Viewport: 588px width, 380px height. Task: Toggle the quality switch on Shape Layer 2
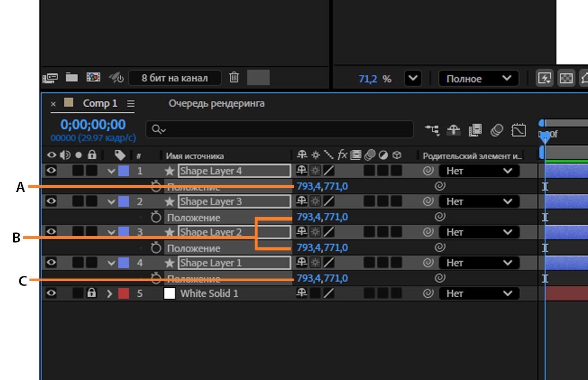click(x=328, y=232)
